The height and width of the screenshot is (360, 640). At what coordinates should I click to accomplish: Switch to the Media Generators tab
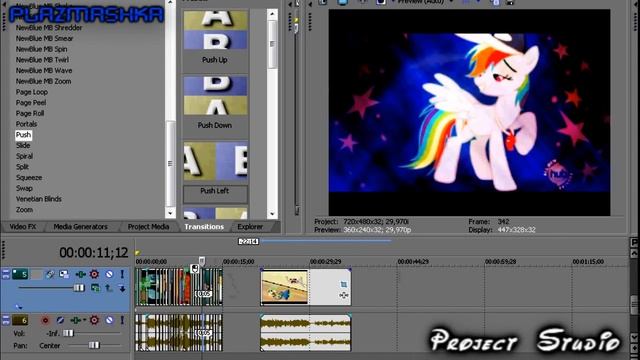pos(80,227)
